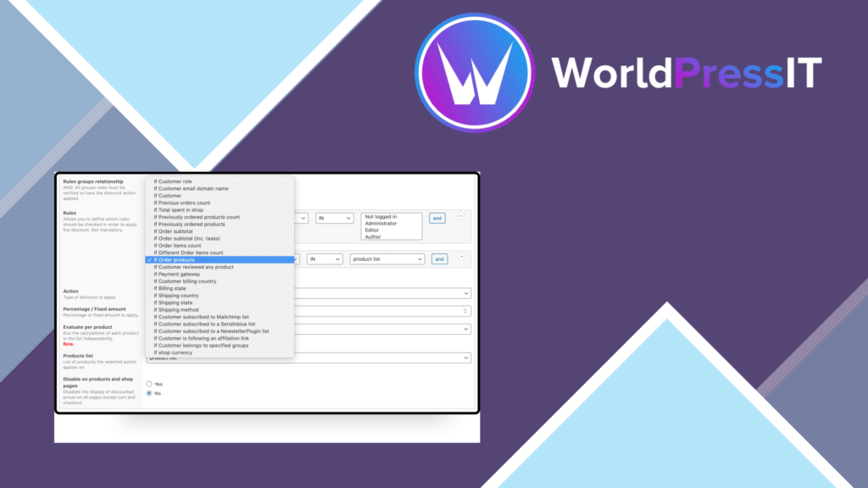
Task: Click the WorldPressIT brand name text
Action: click(687, 73)
